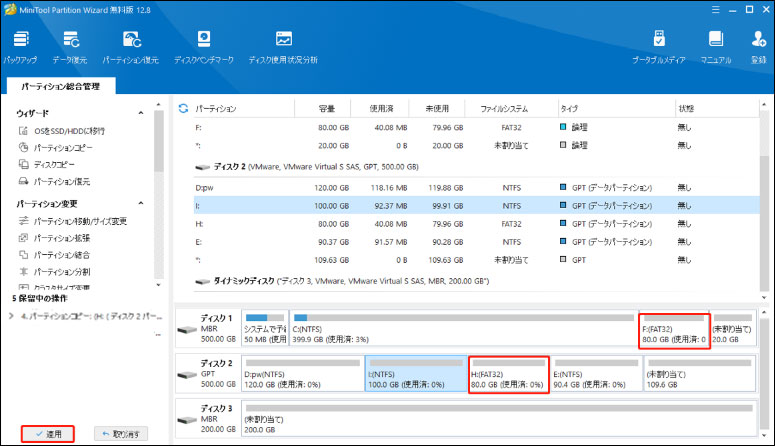Click the 適用 apply button
Image resolution: width=775 pixels, height=446 pixels.
coord(48,434)
